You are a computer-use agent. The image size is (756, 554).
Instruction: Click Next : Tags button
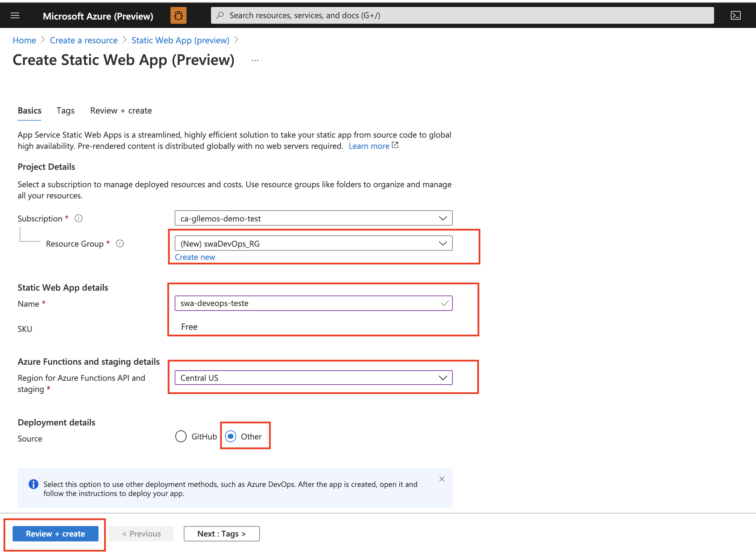[x=222, y=534]
